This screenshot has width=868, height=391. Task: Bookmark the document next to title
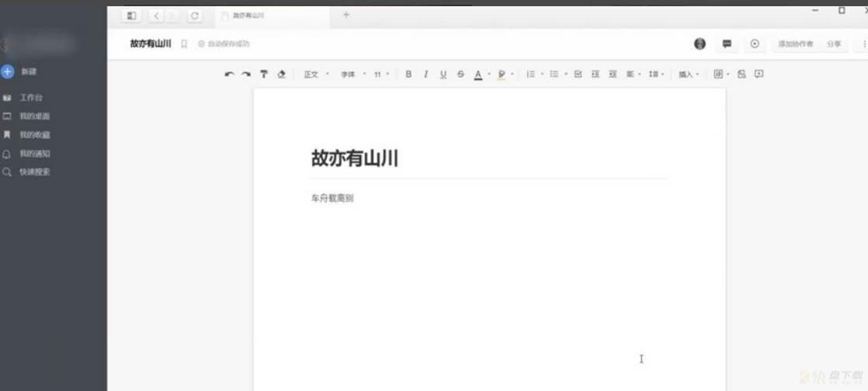184,44
